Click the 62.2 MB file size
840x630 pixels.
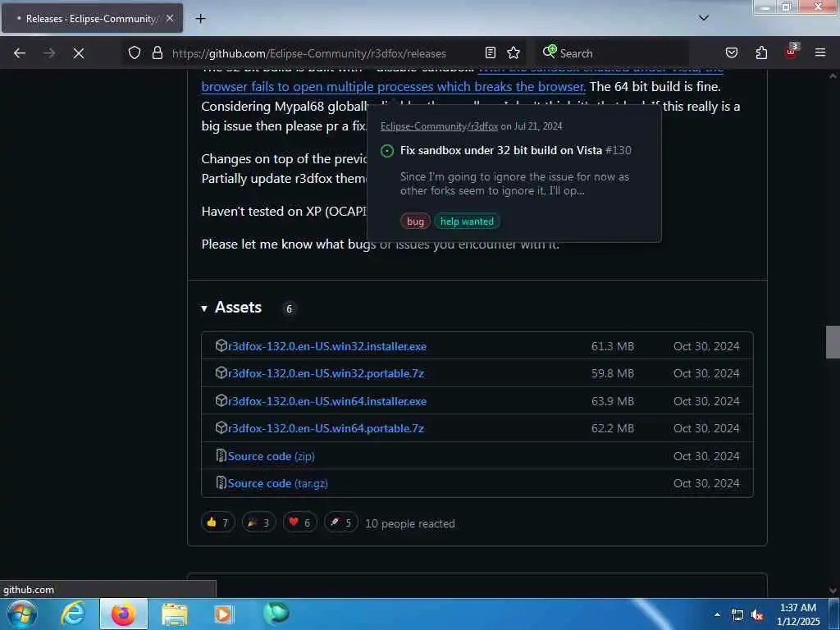(x=612, y=428)
